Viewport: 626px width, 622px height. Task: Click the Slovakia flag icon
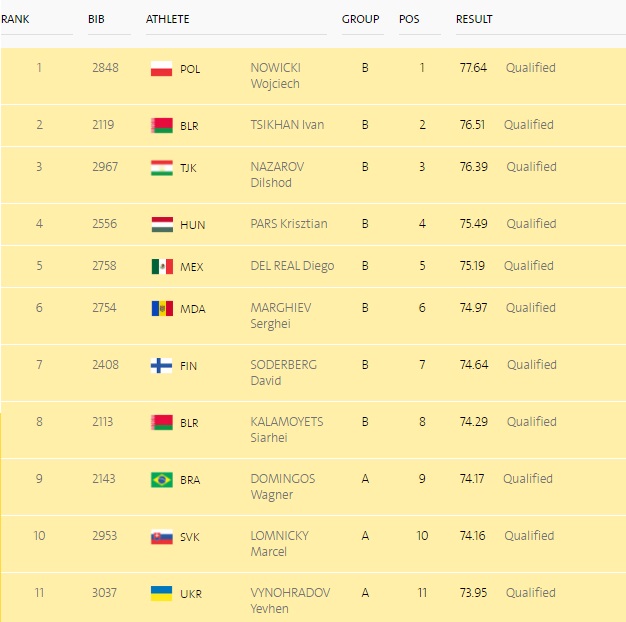click(162, 537)
